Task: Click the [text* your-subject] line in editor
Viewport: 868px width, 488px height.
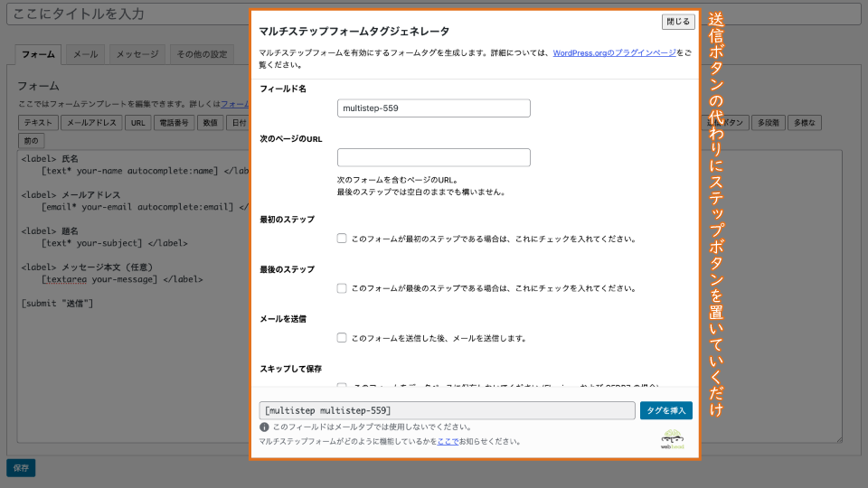Action: [x=114, y=243]
